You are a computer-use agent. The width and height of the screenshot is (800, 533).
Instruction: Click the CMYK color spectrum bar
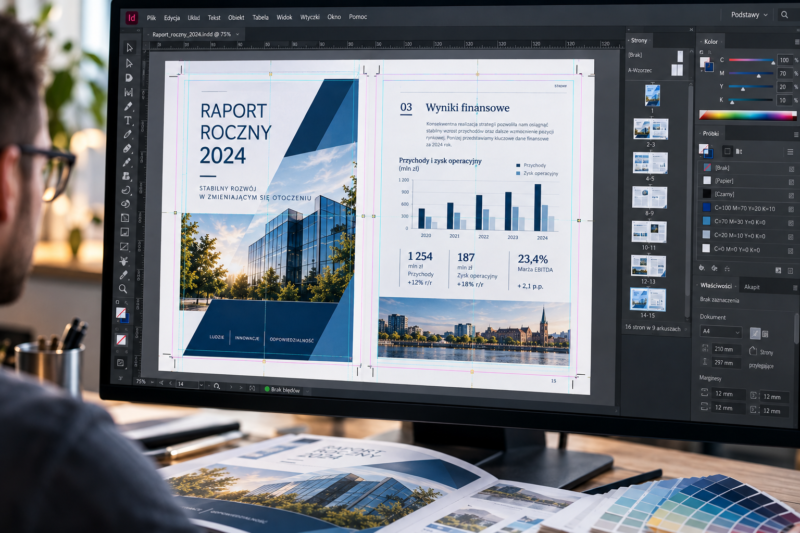point(747,115)
